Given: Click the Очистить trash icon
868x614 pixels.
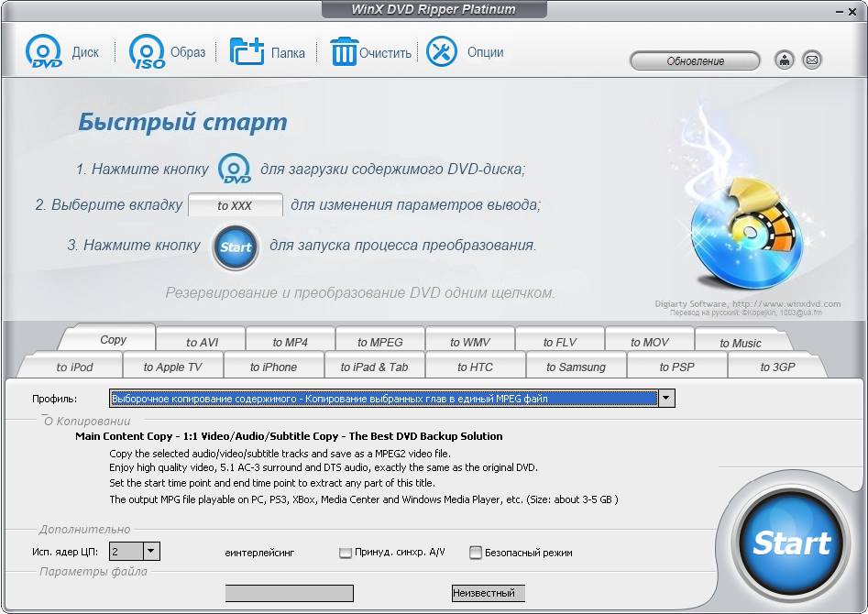Looking at the screenshot, I should [344, 52].
